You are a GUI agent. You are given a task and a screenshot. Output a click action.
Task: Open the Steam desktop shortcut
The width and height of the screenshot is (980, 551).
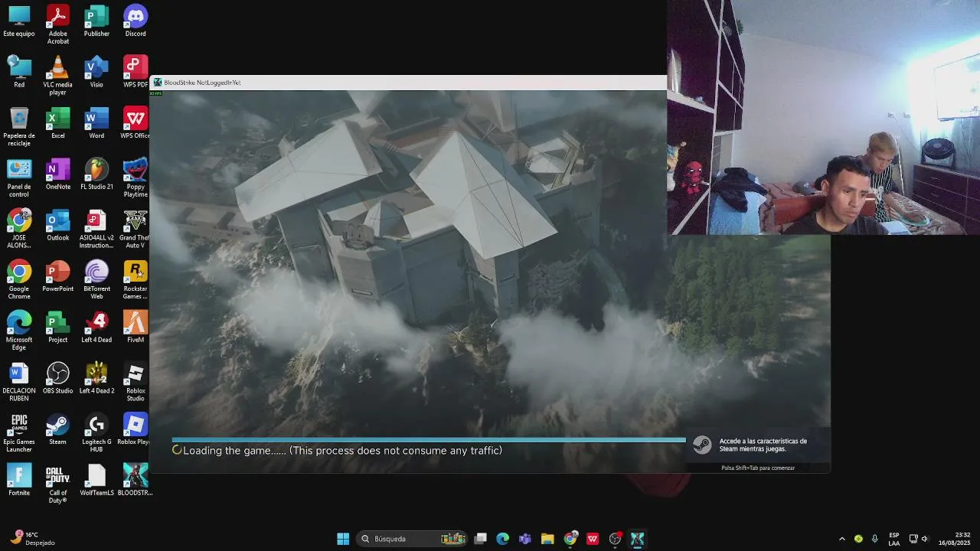[58, 429]
